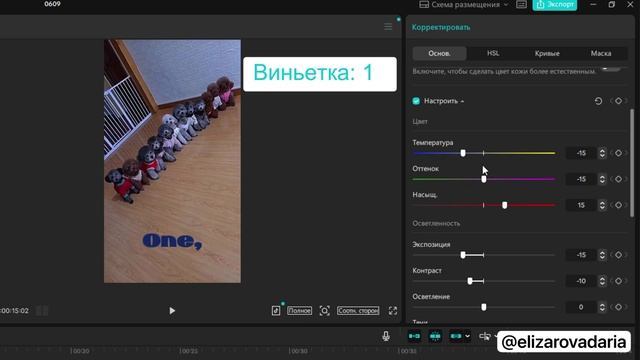The height and width of the screenshot is (360, 640).
Task: Click the Осветление value stepper
Action: click(x=602, y=307)
